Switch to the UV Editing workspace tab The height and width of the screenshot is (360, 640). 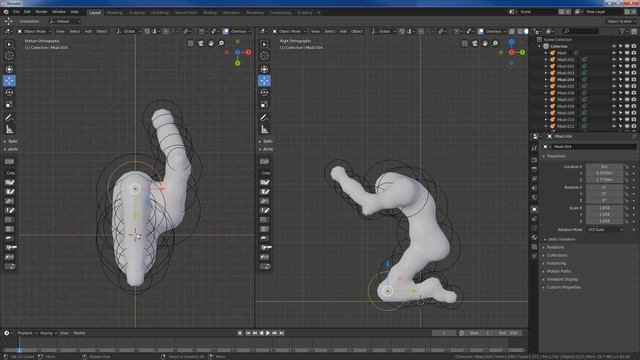coord(160,13)
